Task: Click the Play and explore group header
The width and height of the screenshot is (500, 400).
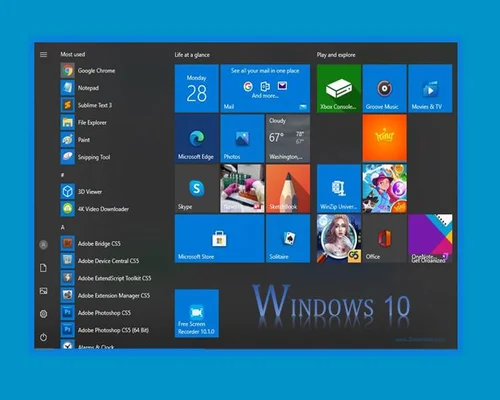Action: (x=336, y=55)
